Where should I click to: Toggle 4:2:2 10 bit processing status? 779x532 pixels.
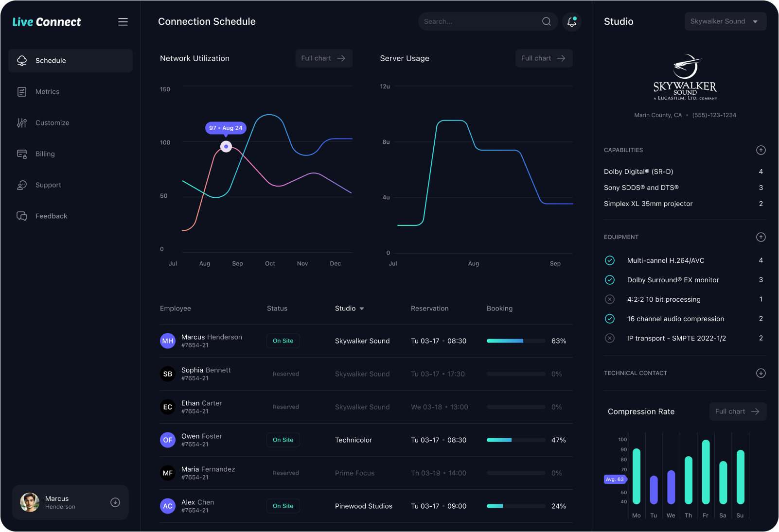610,299
